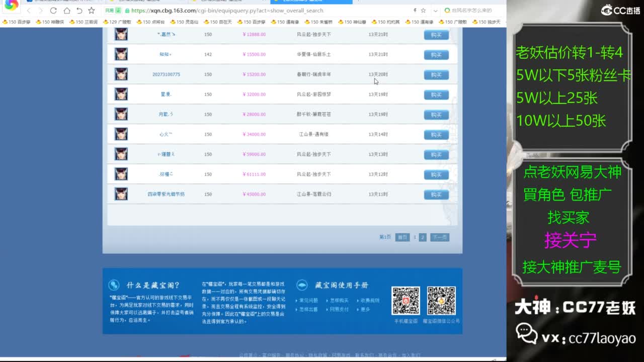Click the 购买 button for the 知知。 listing
Viewport: 644px width, 362px height.
[436, 54]
